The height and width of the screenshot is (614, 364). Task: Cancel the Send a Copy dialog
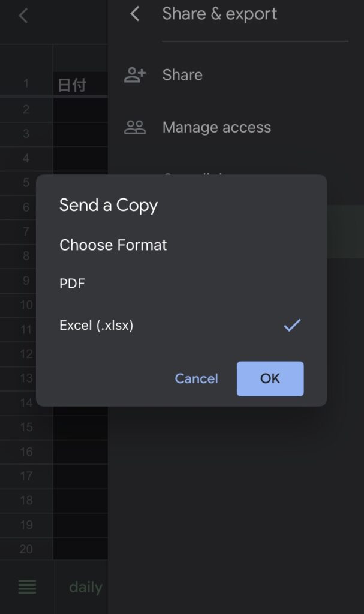pos(196,378)
